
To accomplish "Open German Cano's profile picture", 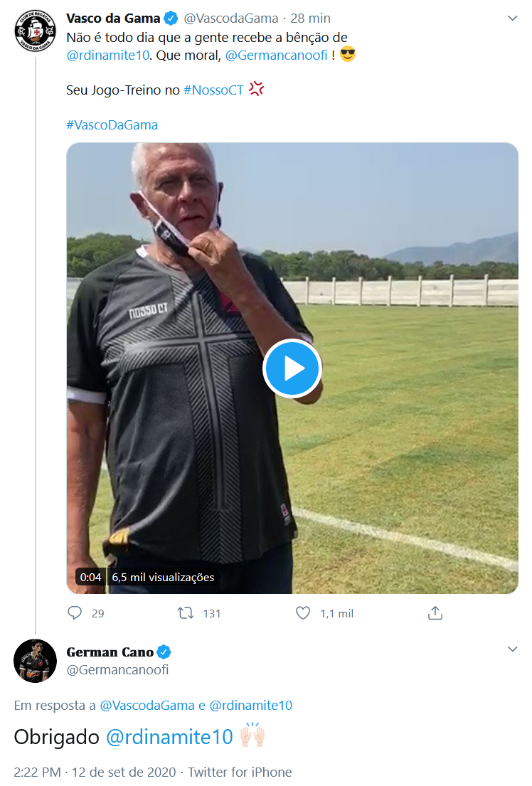I will pyautogui.click(x=35, y=660).
